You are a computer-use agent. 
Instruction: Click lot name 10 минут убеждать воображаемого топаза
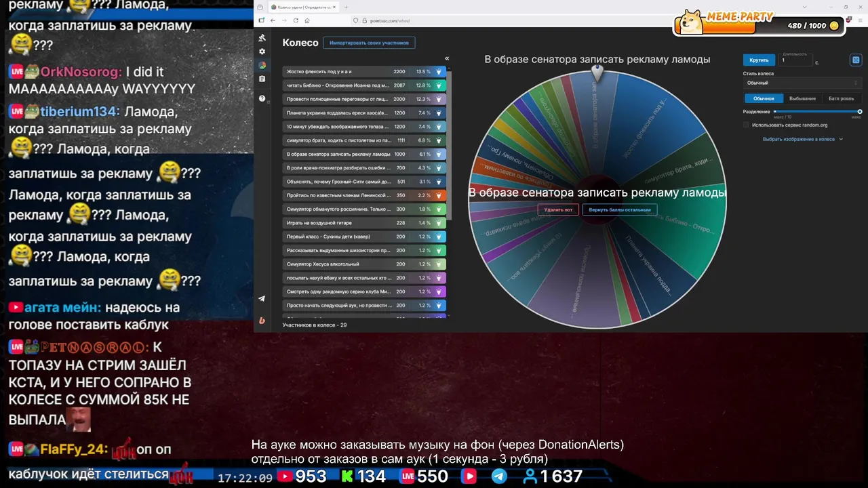[337, 127]
